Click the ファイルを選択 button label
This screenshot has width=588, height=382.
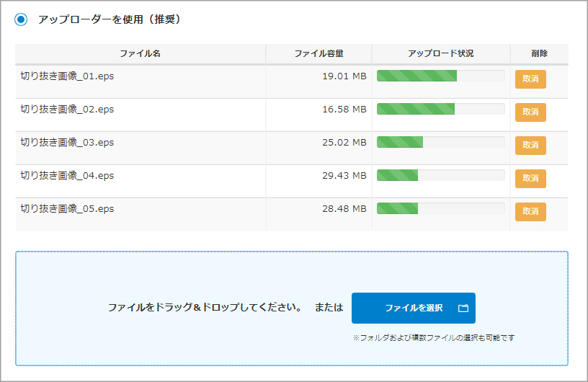(413, 308)
